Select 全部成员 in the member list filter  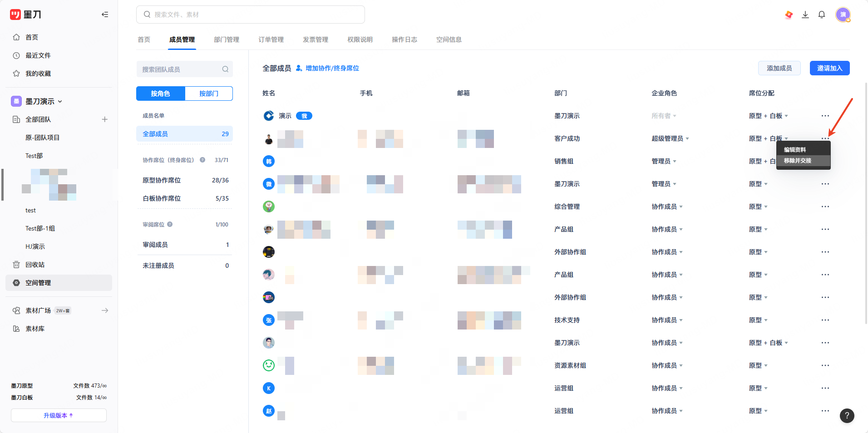184,134
